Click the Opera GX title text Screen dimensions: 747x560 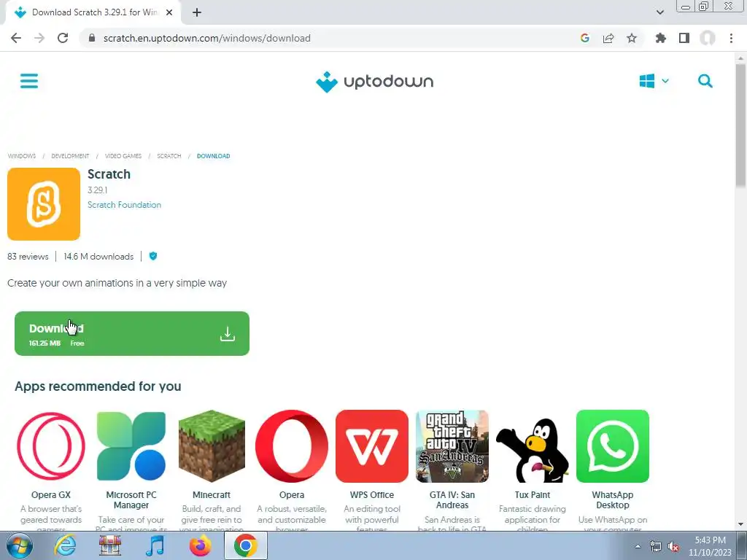[51, 495]
